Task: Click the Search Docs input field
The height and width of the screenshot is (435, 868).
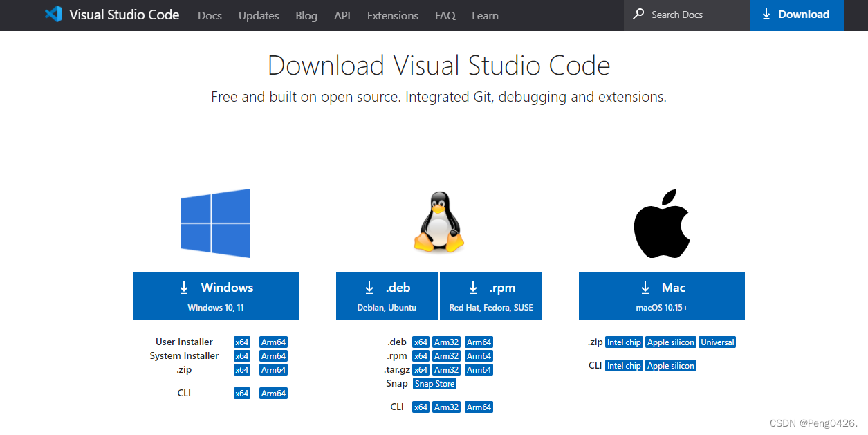Action: (x=687, y=15)
